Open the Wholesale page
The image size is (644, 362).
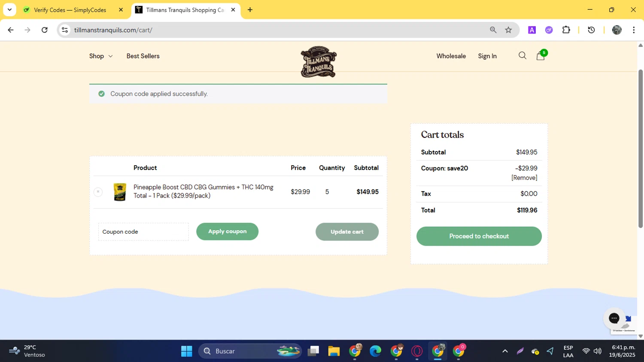coord(451,56)
